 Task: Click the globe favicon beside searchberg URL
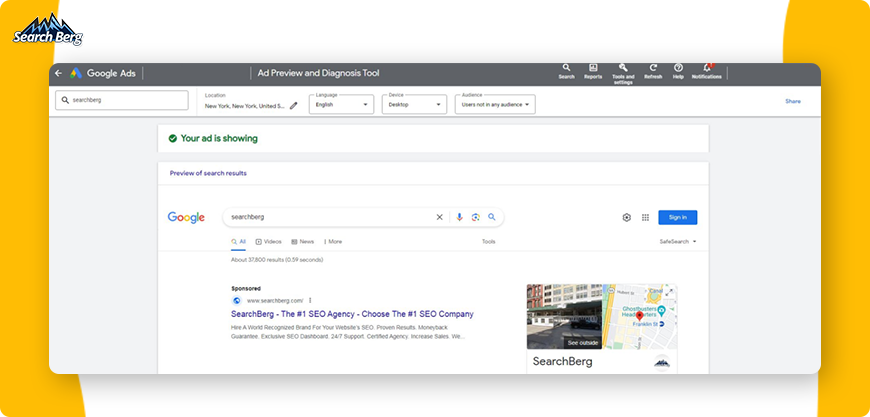(237, 301)
